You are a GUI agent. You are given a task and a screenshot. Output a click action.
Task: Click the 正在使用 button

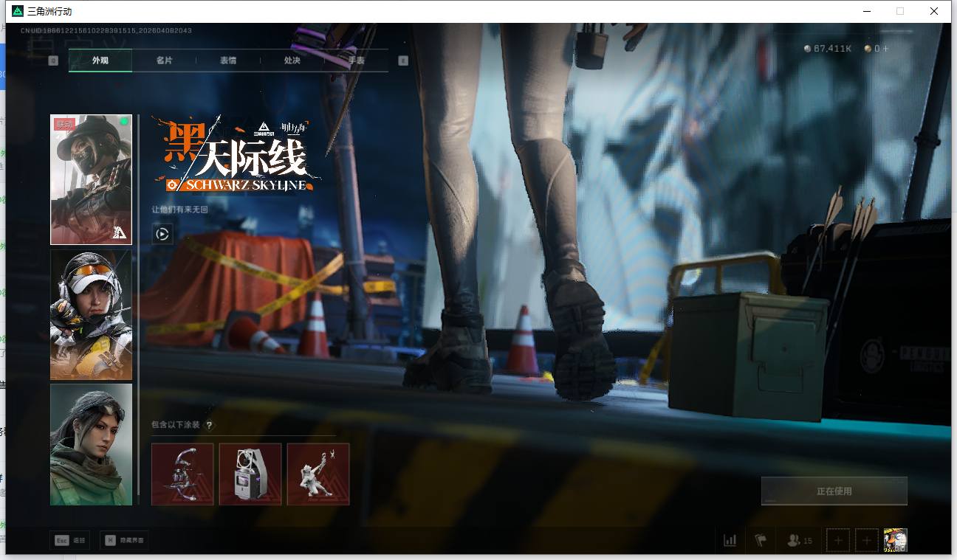pos(834,491)
